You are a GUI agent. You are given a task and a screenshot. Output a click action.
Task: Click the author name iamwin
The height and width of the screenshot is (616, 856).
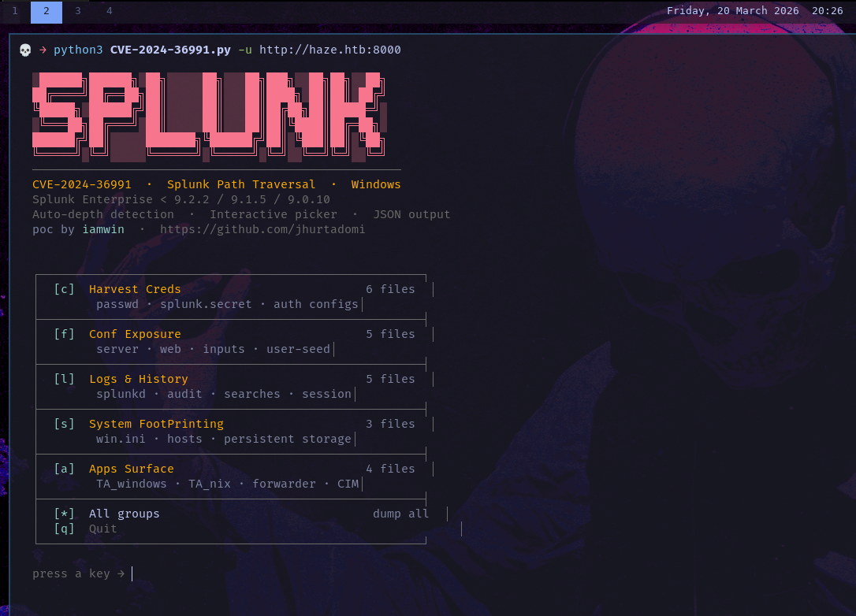point(103,229)
